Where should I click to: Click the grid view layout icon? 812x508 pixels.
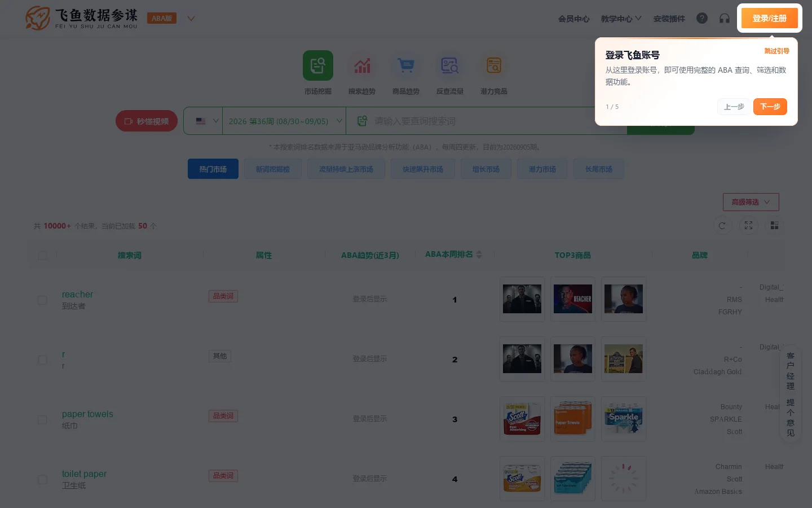coord(774,225)
